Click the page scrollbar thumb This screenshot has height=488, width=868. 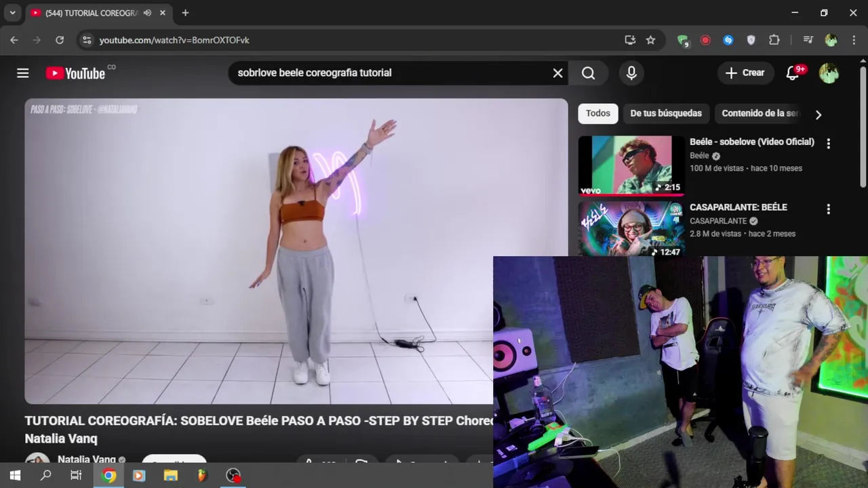tap(863, 127)
